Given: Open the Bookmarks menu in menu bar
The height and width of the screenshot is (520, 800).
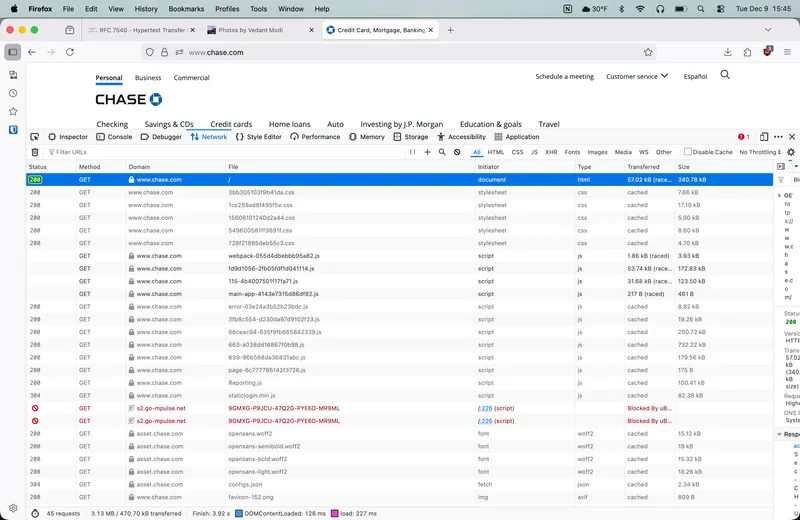Looking at the screenshot, I should point(186,8).
